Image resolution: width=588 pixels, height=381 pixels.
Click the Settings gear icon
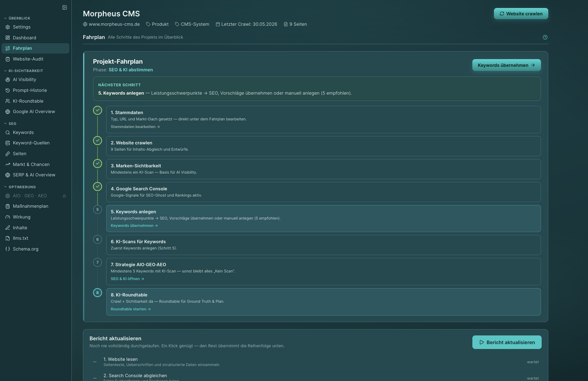coord(8,27)
